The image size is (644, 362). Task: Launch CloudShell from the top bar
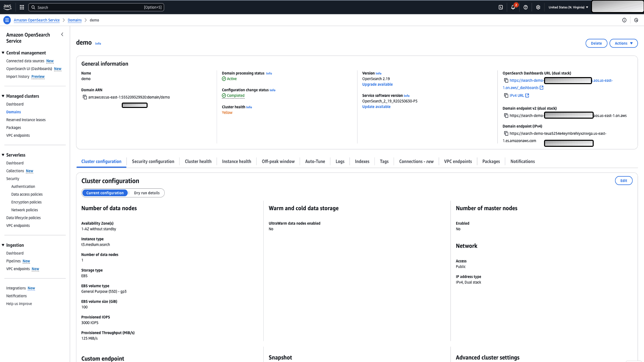(x=500, y=7)
